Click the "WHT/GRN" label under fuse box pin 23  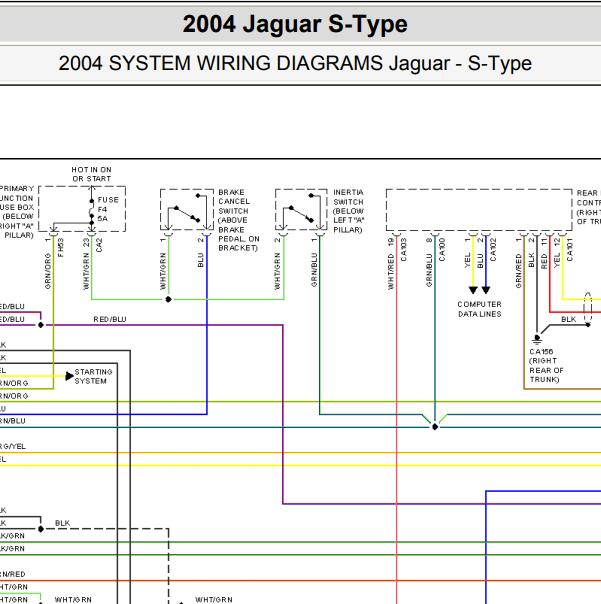tap(86, 271)
